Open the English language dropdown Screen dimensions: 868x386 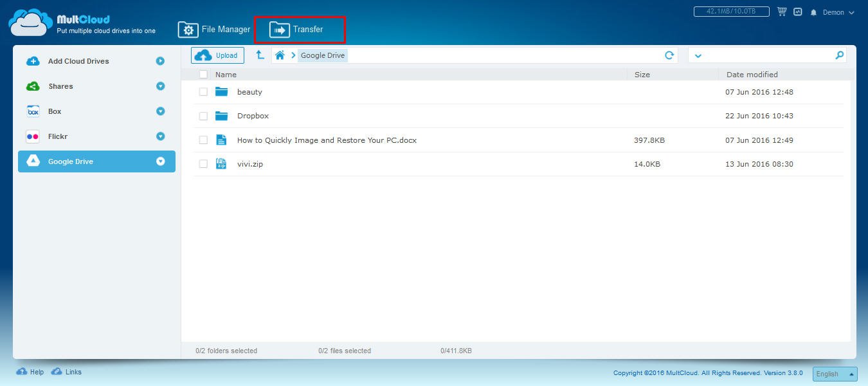[x=835, y=374]
